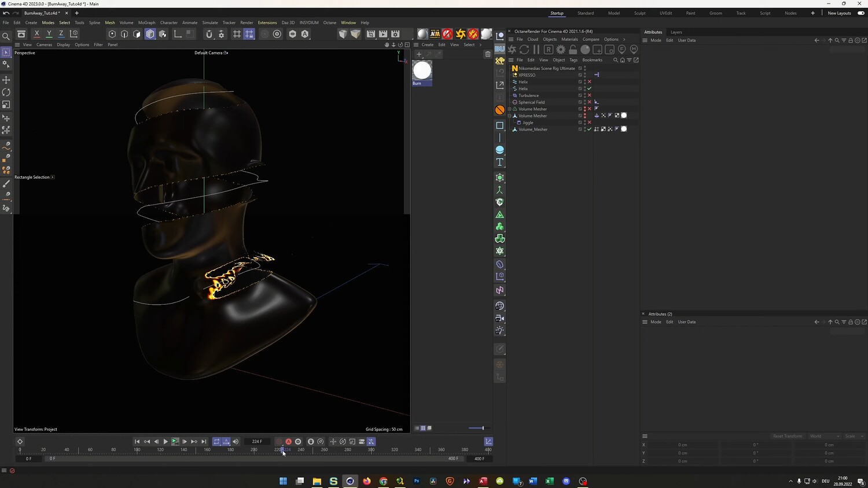Viewport: 868px width, 488px height.
Task: Open the MoGraph menu
Action: tap(146, 23)
